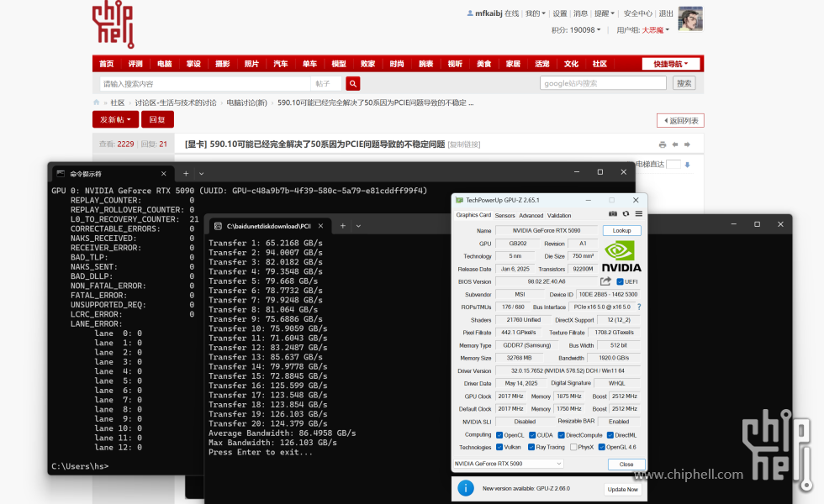The height and width of the screenshot is (504, 824).
Task: Click the Close button in GPU-Z
Action: coord(626,464)
